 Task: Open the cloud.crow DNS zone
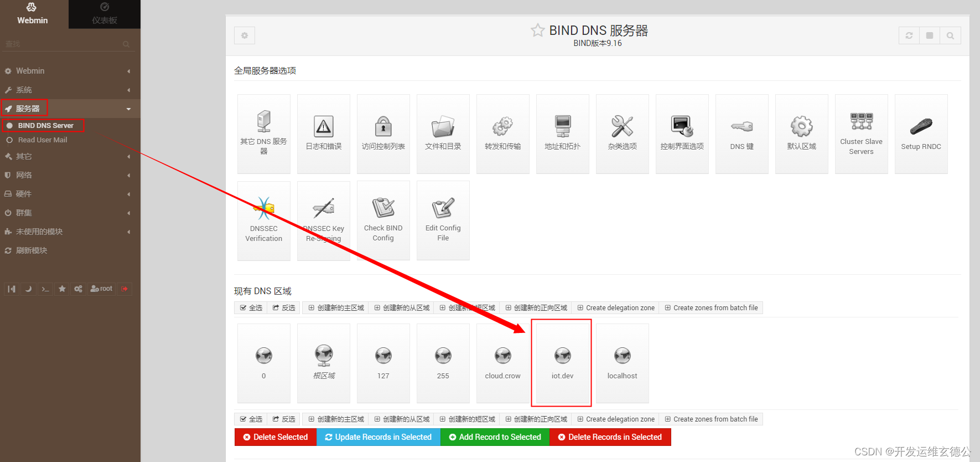pos(503,363)
